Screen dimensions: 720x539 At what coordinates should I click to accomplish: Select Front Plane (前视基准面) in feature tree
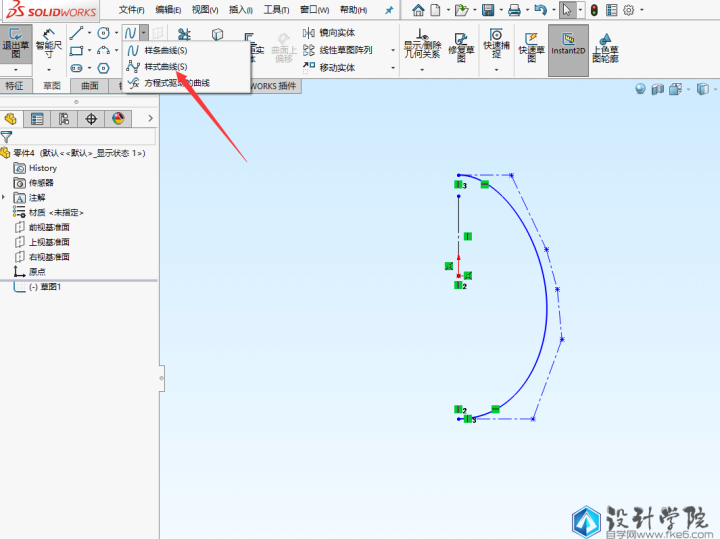(49, 227)
